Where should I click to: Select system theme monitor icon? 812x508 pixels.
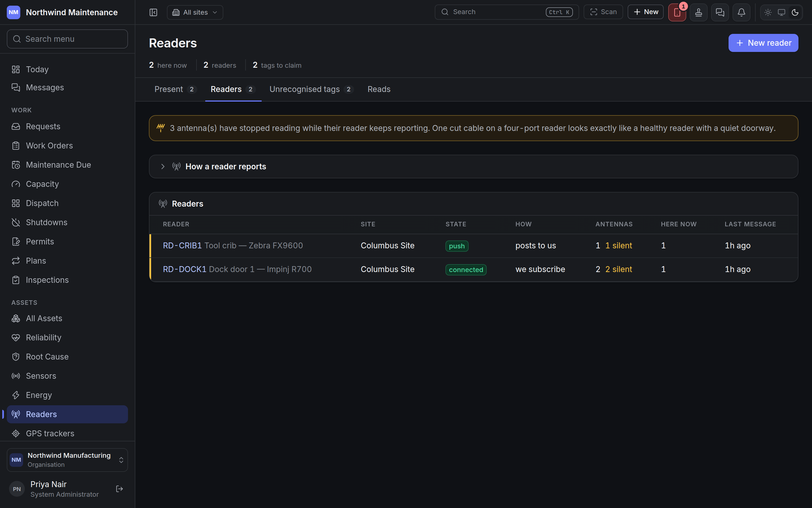click(x=782, y=12)
